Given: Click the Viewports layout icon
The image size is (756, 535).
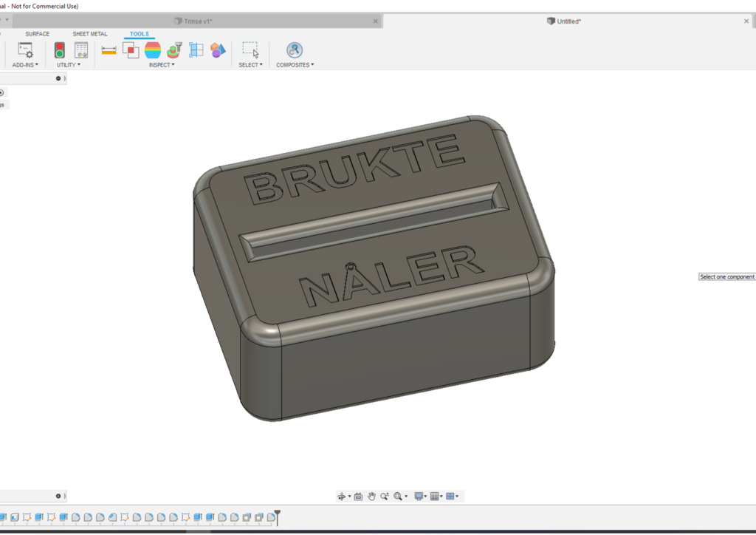Looking at the screenshot, I should (x=450, y=496).
